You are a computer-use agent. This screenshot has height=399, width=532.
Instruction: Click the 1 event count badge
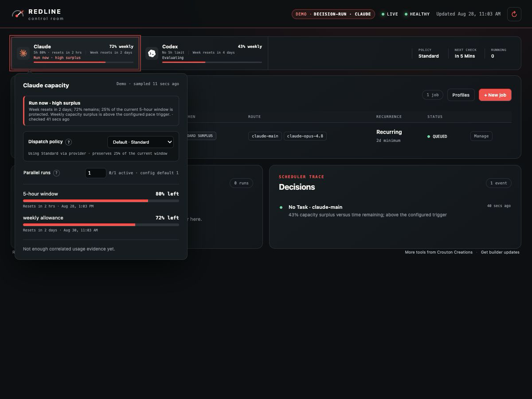click(x=499, y=183)
